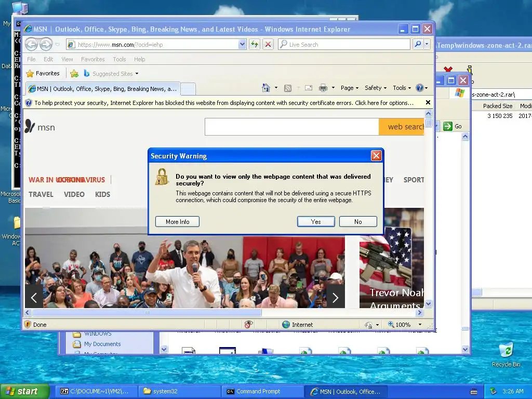Click the Add to Favorites Bar icon
The height and width of the screenshot is (399, 532).
pos(74,73)
